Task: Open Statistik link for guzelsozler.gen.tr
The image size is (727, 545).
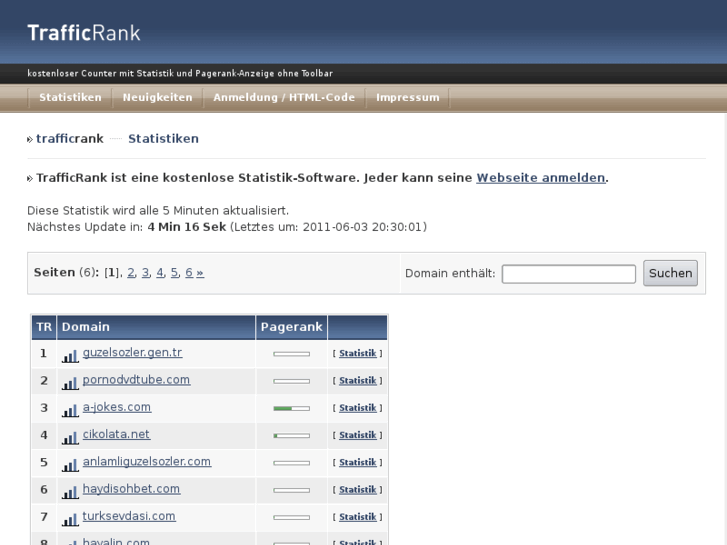Action: point(357,353)
